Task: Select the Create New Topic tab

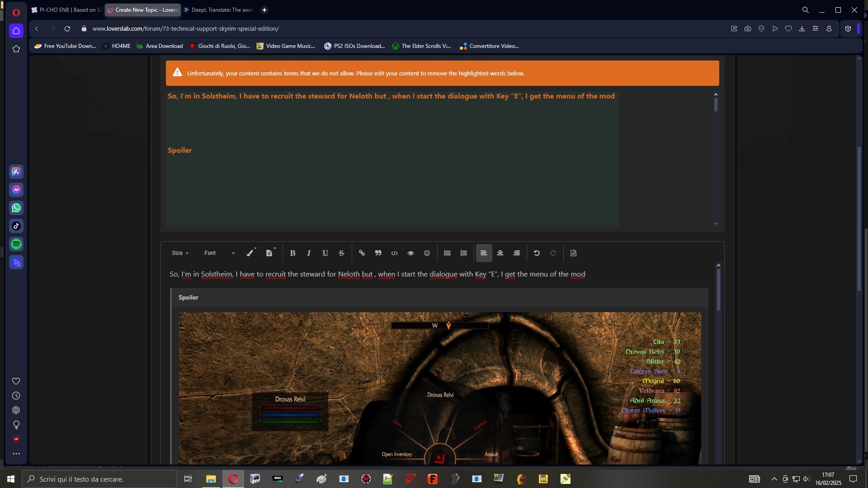Action: pyautogui.click(x=143, y=10)
